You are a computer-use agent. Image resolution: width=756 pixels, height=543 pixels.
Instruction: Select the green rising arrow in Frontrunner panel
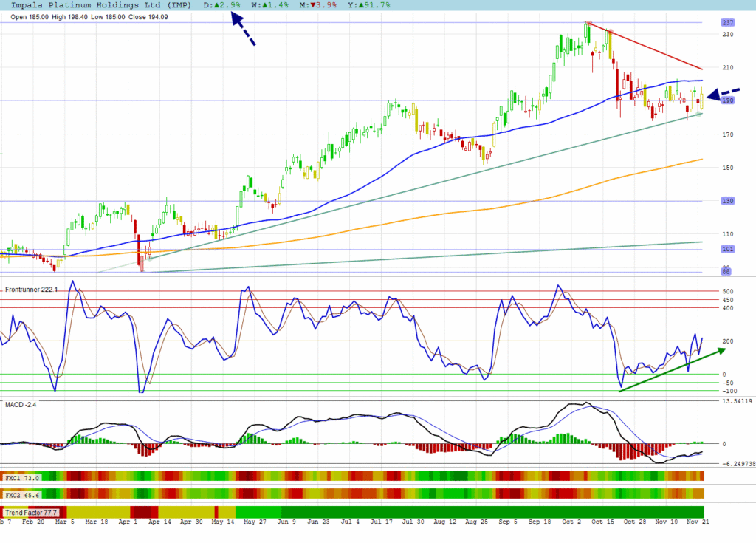coord(670,371)
